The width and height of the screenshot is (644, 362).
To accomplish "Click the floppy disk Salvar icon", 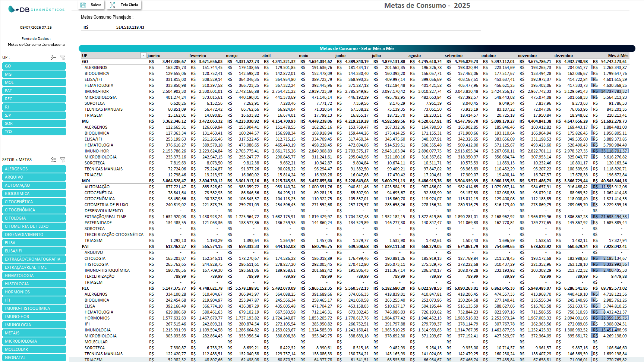I will 83,5.
